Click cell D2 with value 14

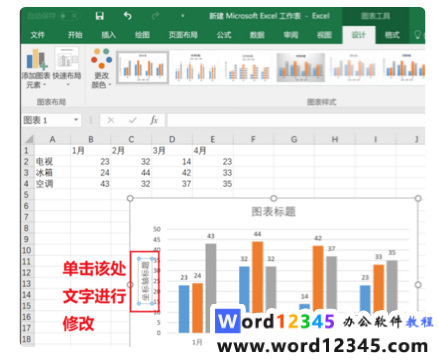[x=172, y=162]
